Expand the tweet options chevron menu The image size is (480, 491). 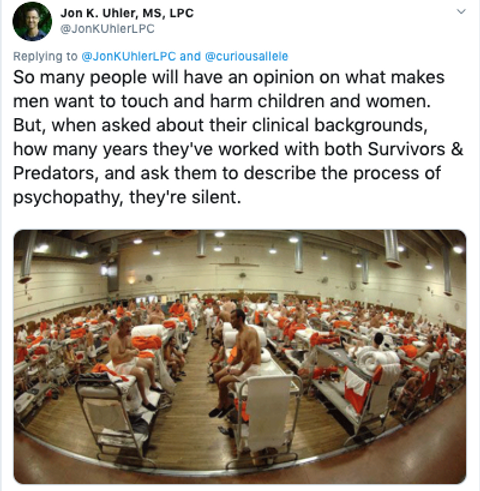tap(461, 12)
